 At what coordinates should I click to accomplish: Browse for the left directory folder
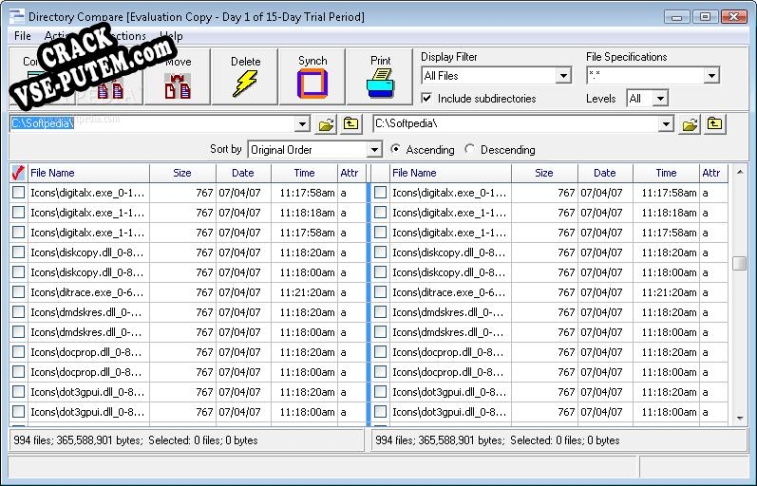(x=326, y=125)
